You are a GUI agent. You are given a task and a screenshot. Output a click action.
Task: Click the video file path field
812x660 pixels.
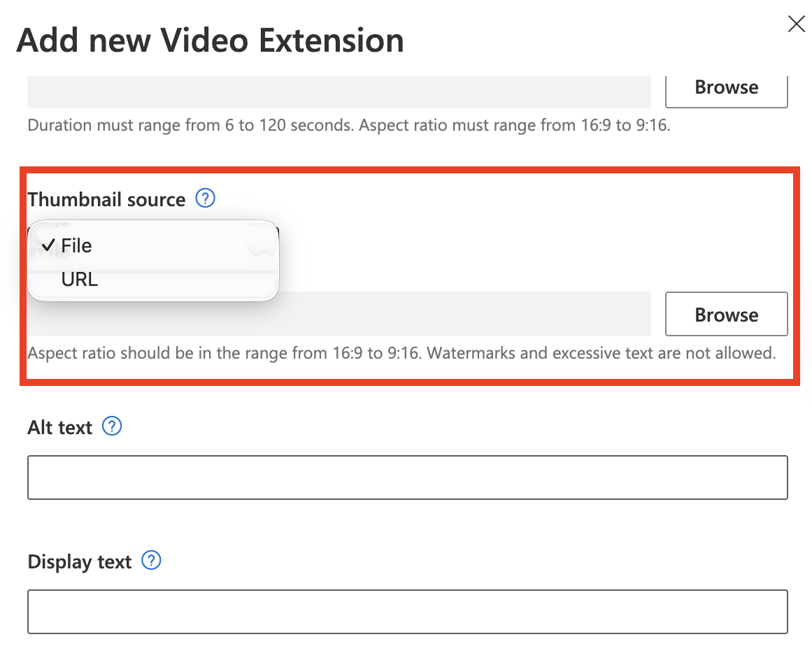(339, 92)
